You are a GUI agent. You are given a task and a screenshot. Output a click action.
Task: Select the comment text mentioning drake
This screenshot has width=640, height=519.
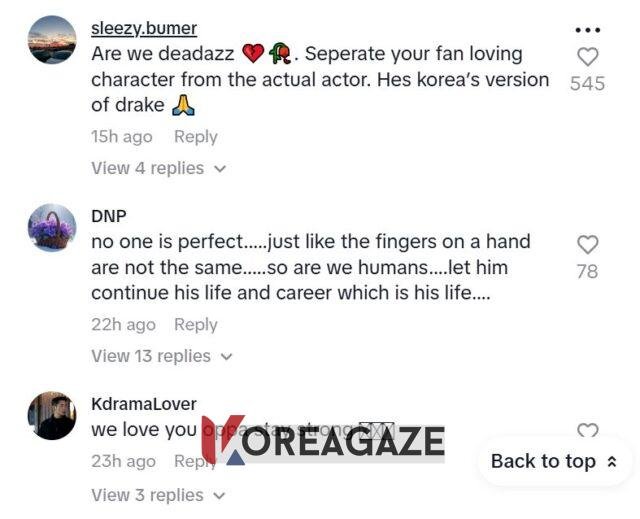pyautogui.click(x=320, y=79)
